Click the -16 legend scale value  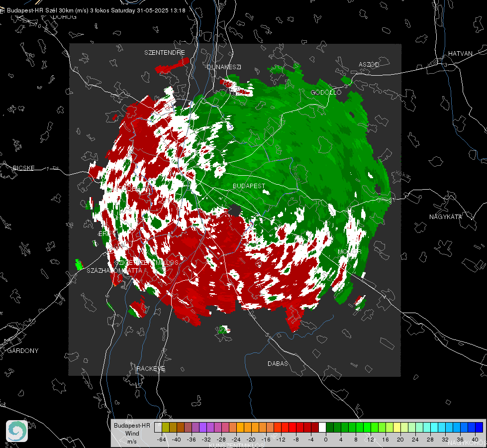pos(266,440)
